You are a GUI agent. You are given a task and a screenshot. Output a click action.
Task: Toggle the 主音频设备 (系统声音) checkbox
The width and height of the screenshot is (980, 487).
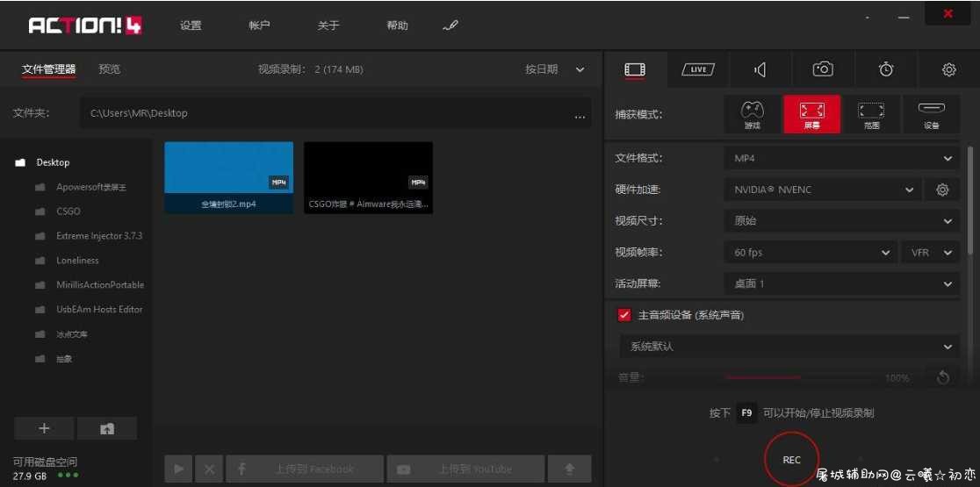623,315
